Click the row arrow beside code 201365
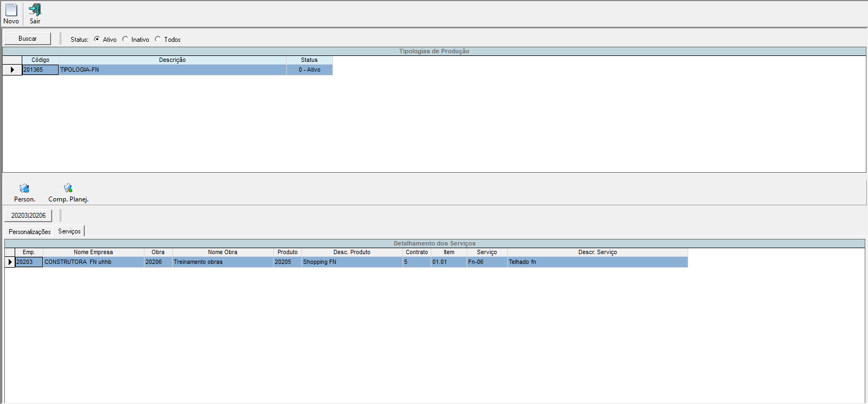Viewport: 868px width, 404px height. tap(12, 70)
